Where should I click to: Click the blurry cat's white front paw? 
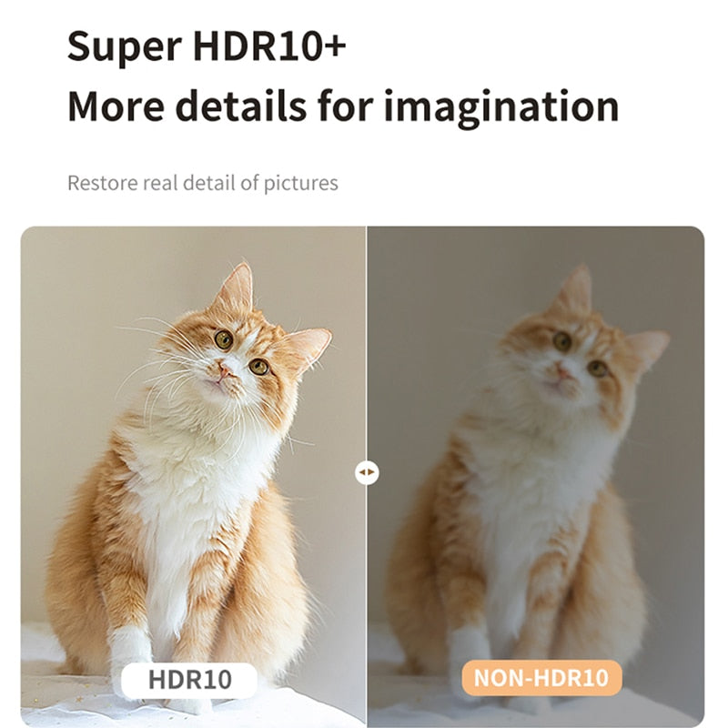(469, 646)
